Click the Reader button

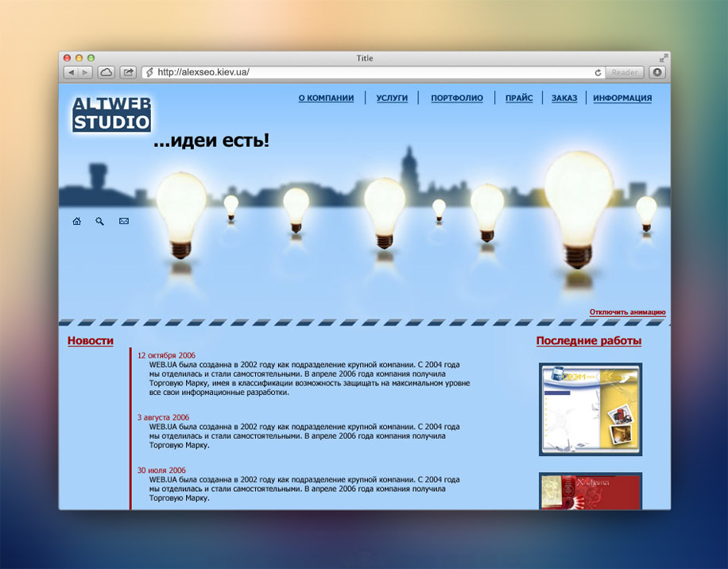coord(625,72)
